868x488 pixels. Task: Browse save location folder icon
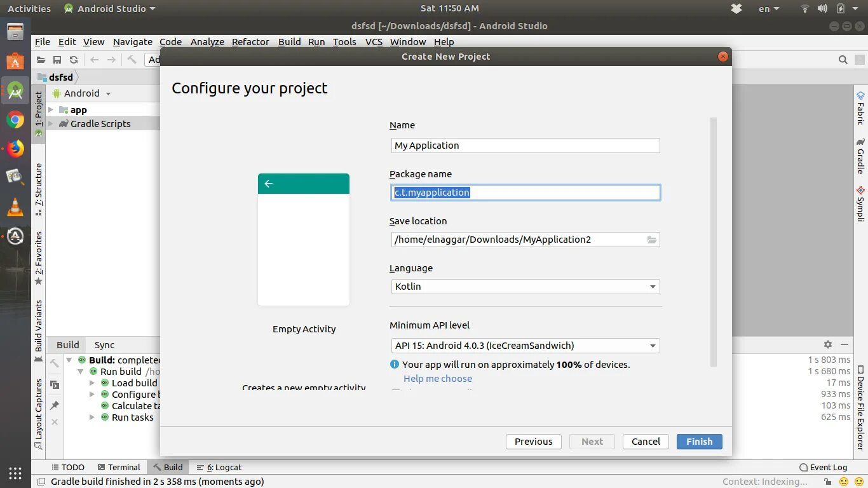(652, 240)
